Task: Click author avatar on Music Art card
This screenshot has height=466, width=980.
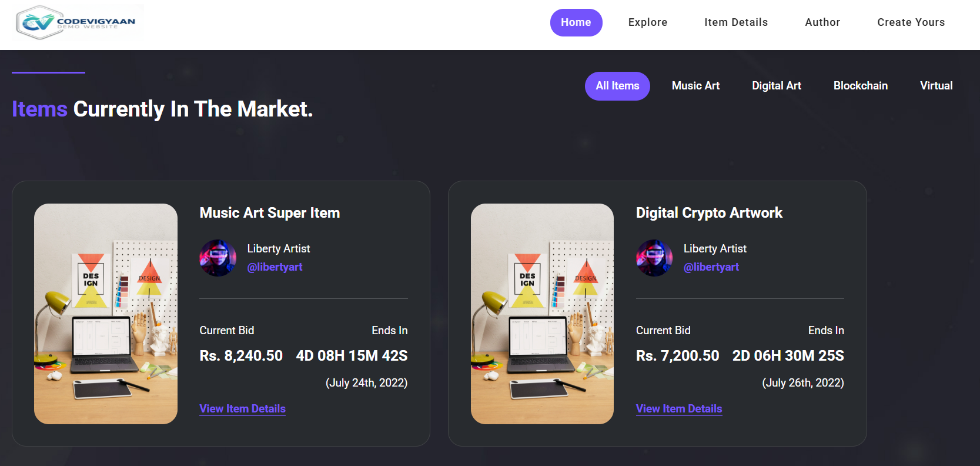Action: 218,258
